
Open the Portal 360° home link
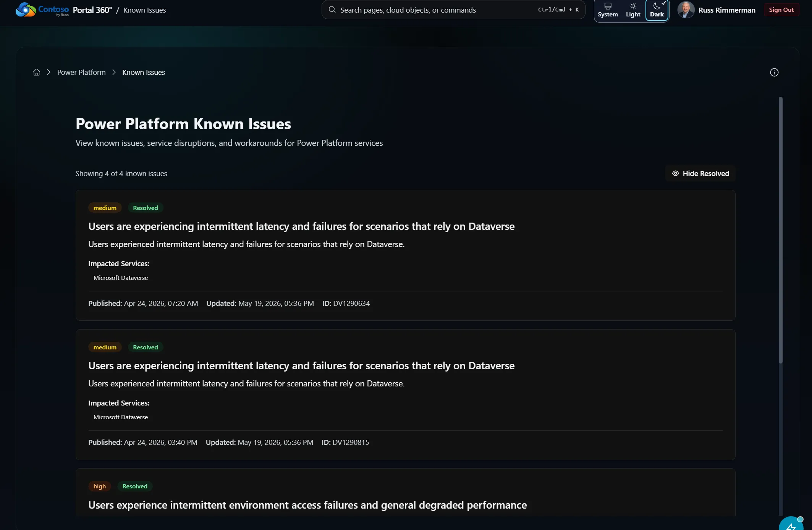point(92,10)
